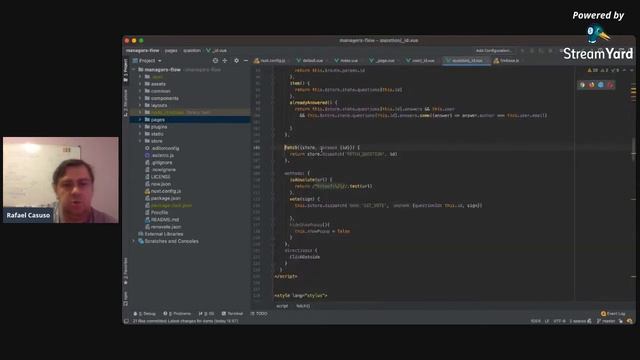
Task: Click the master git branch widget
Action: click(606, 321)
